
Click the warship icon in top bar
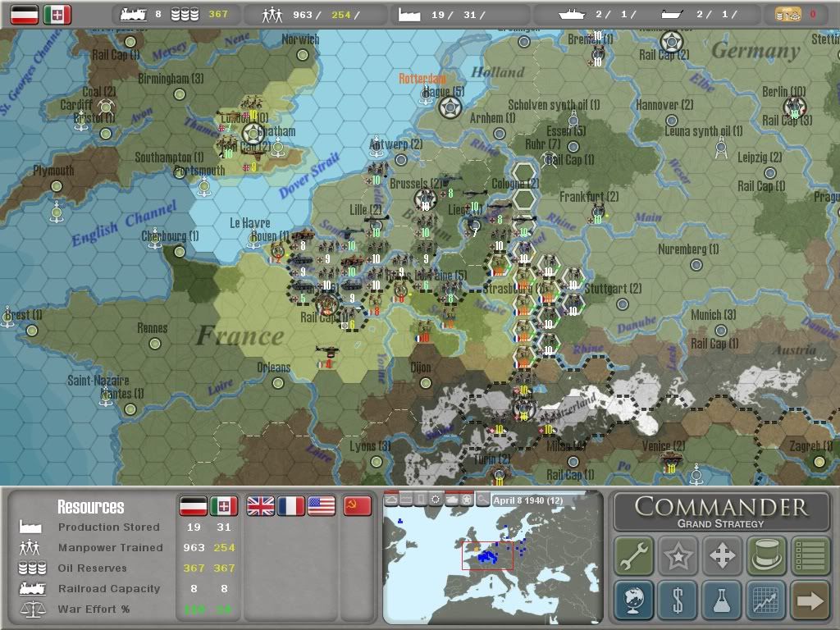[572, 15]
